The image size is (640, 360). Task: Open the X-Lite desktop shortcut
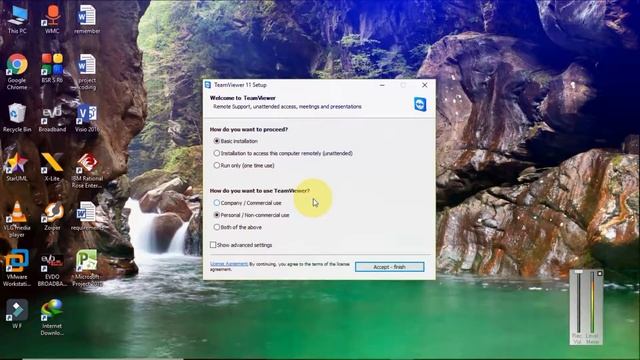click(52, 167)
